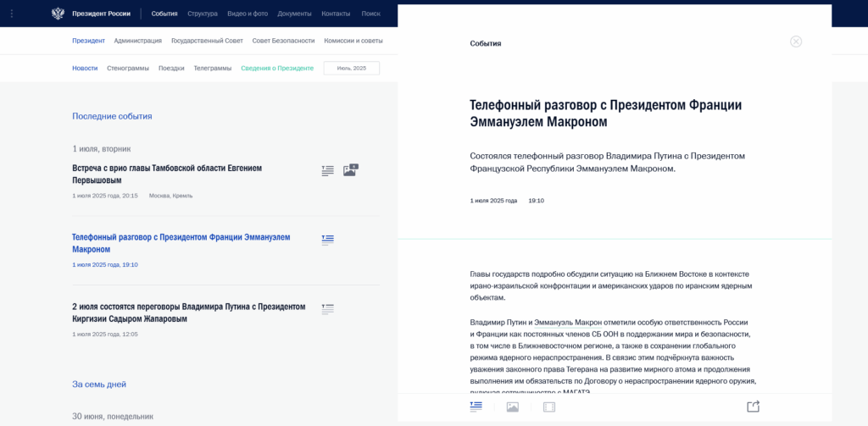Go to Президент России home link

click(102, 14)
